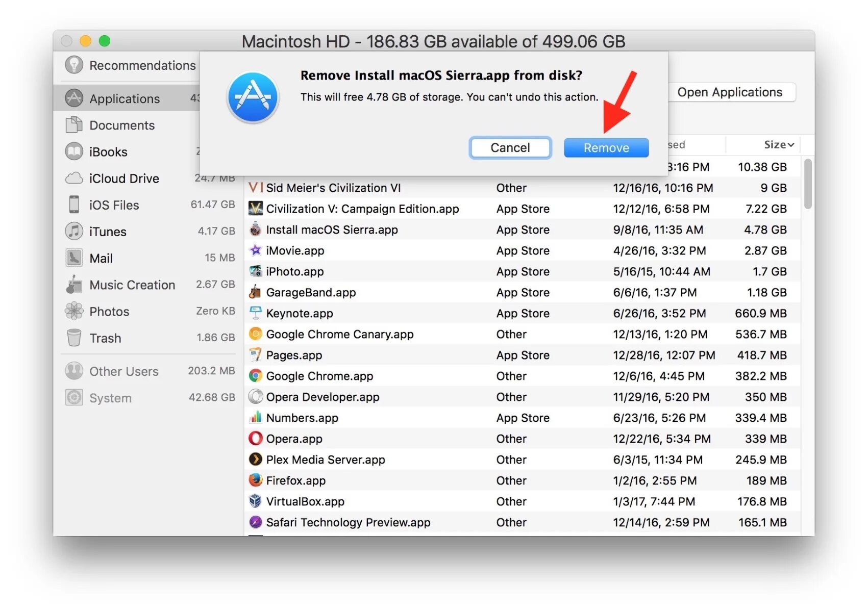Image resolution: width=868 pixels, height=612 pixels.
Task: Click the Chrome Canary icon
Action: [256, 334]
